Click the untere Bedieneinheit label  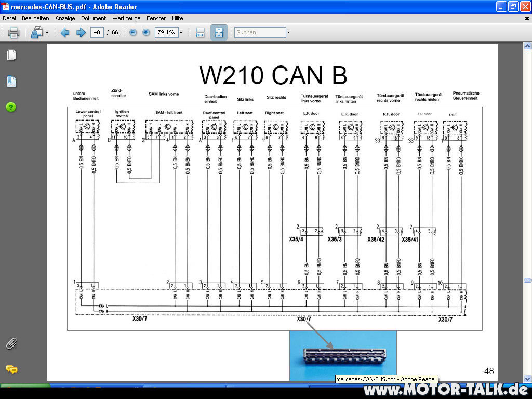pyautogui.click(x=86, y=96)
